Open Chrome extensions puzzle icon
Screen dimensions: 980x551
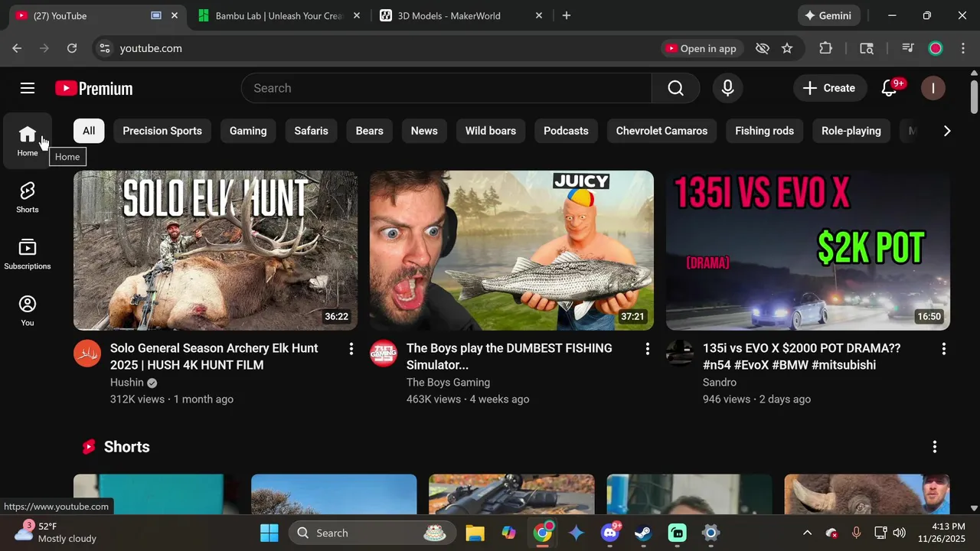point(825,48)
